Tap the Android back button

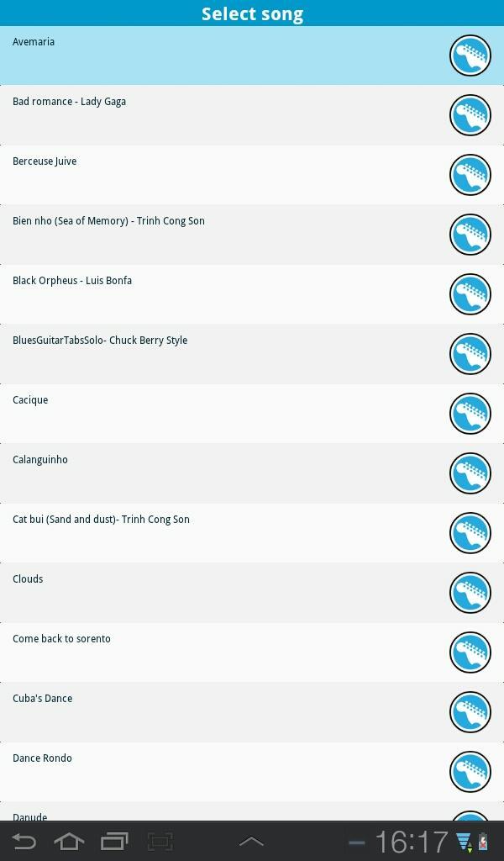click(24, 841)
